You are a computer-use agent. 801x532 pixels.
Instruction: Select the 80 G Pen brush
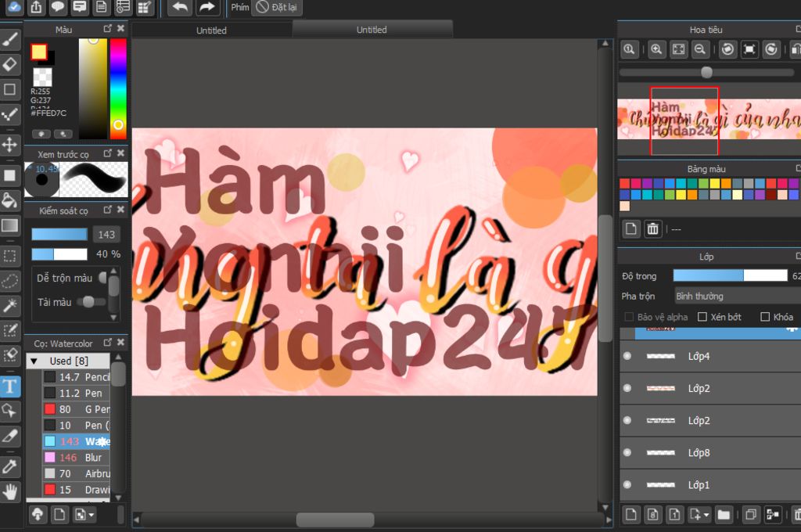coord(77,409)
